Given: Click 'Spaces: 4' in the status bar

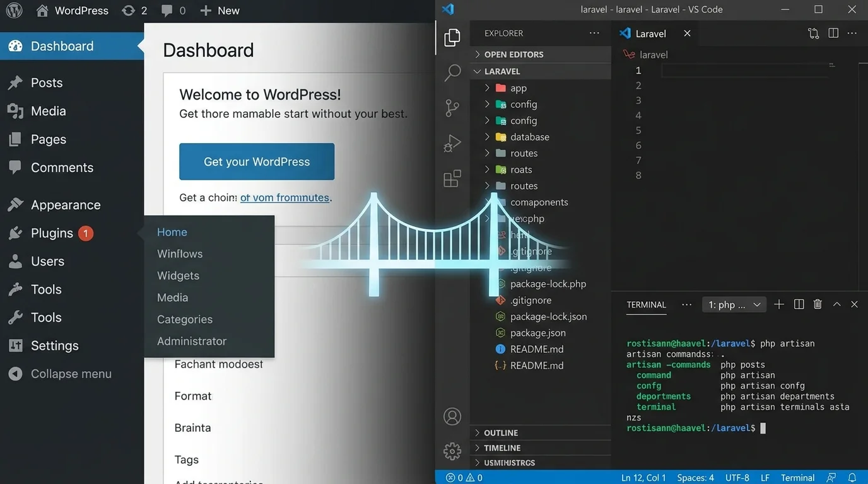Looking at the screenshot, I should coord(696,478).
